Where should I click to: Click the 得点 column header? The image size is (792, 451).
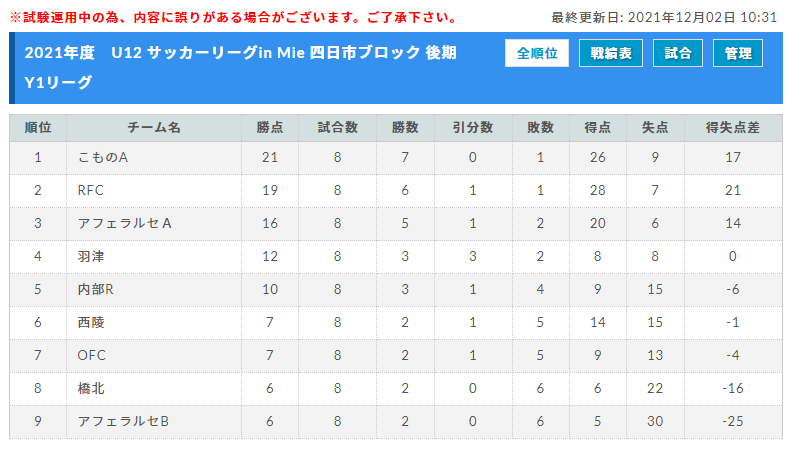(x=598, y=128)
